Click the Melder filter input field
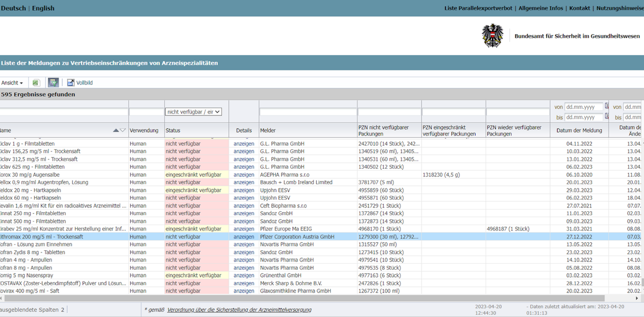Viewport: 644px width, 317px height. pyautogui.click(x=308, y=112)
